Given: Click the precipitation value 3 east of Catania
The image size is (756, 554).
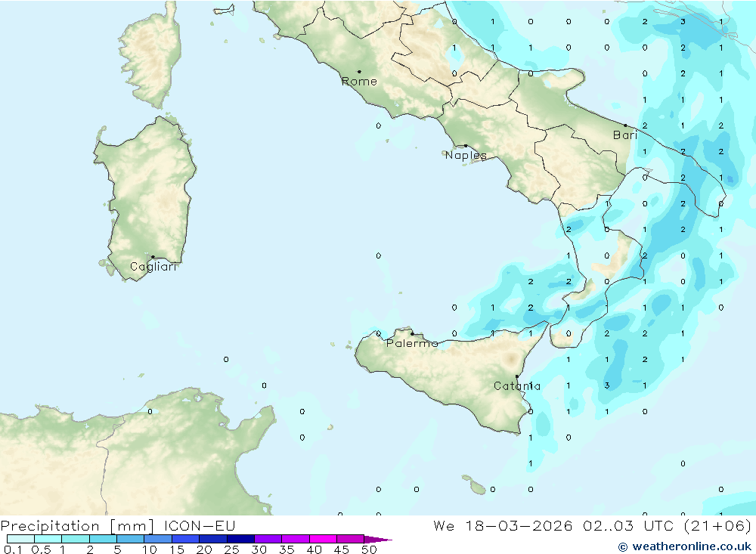Looking at the screenshot, I should 606,385.
